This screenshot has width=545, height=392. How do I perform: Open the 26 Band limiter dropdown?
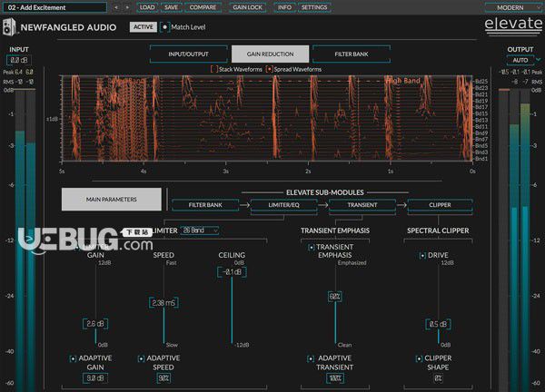point(200,230)
